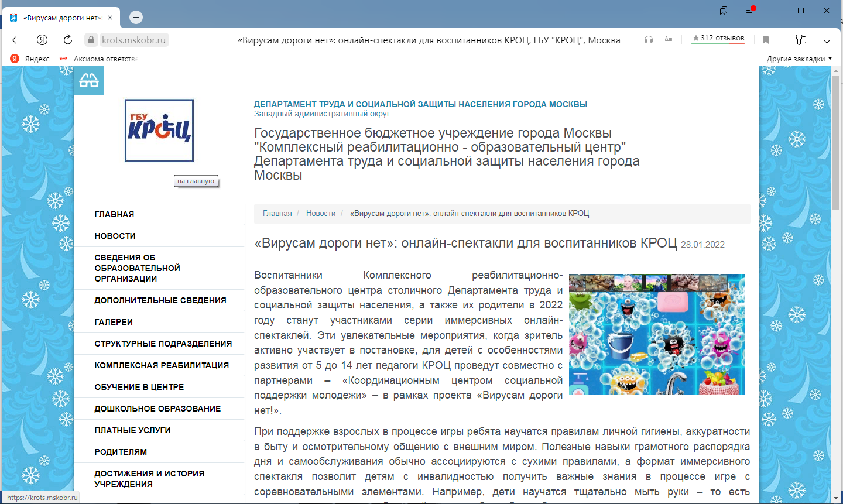843x504 pixels.
Task: Open the browser menu icon
Action: (x=750, y=11)
